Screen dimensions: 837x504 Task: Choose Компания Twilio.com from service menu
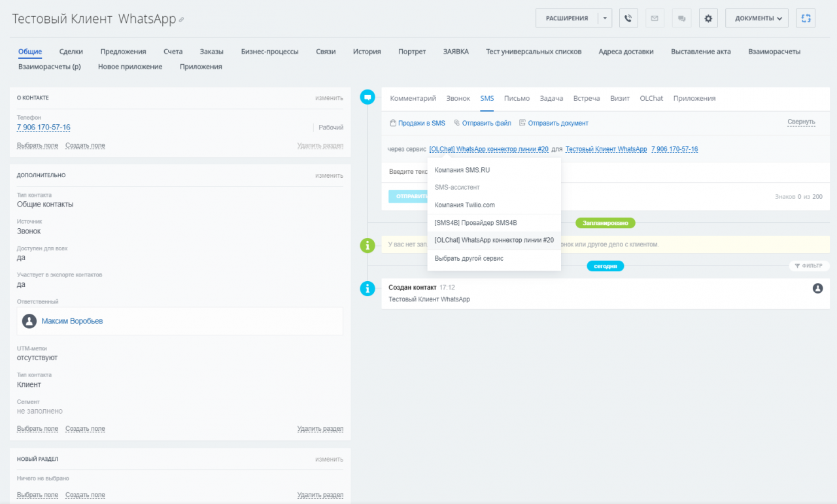pos(494,205)
